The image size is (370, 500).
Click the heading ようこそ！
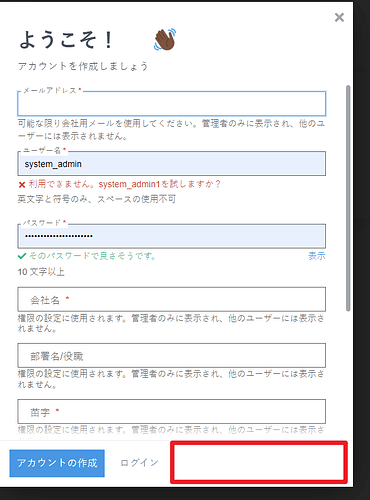67,40
